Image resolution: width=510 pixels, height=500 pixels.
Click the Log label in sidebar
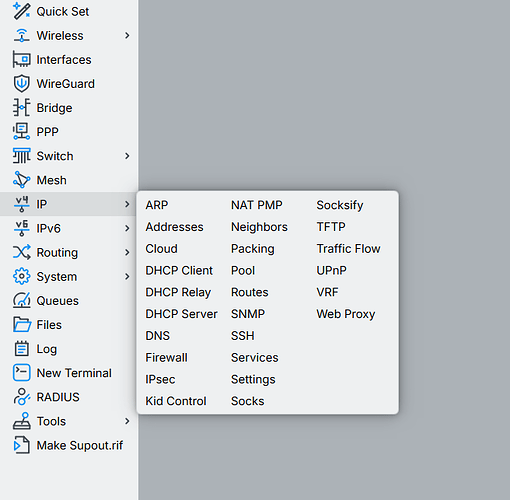[x=47, y=349]
